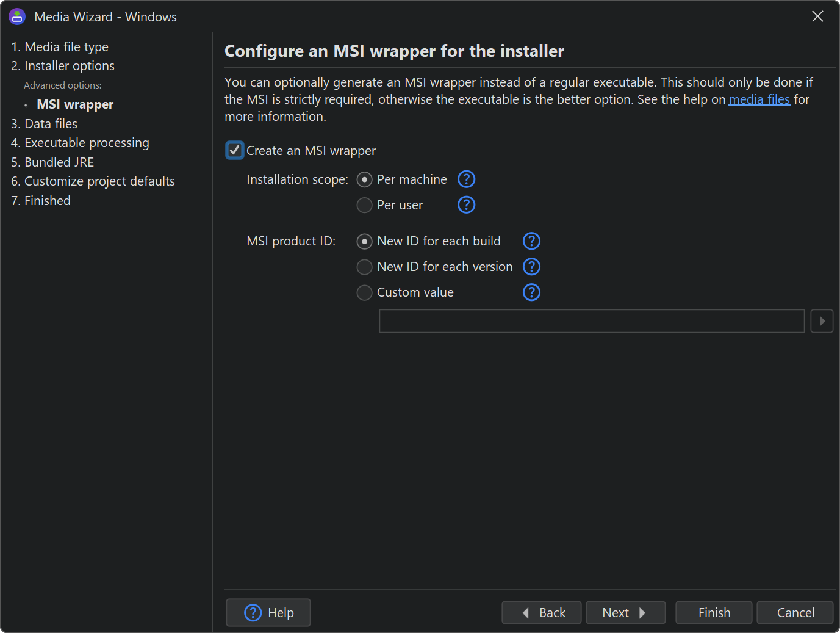Click the Help button at bottom left
The width and height of the screenshot is (840, 633).
coord(268,613)
